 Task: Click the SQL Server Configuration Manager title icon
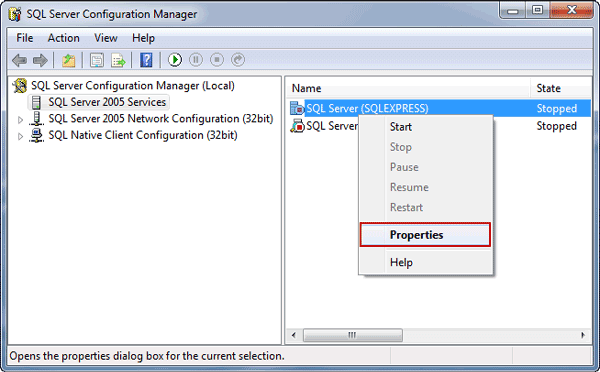15,14
